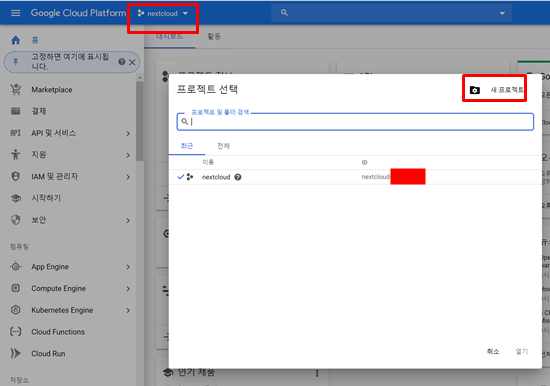550x386 pixels.
Task: Expand the top search bar dropdown arrow
Action: 502,13
